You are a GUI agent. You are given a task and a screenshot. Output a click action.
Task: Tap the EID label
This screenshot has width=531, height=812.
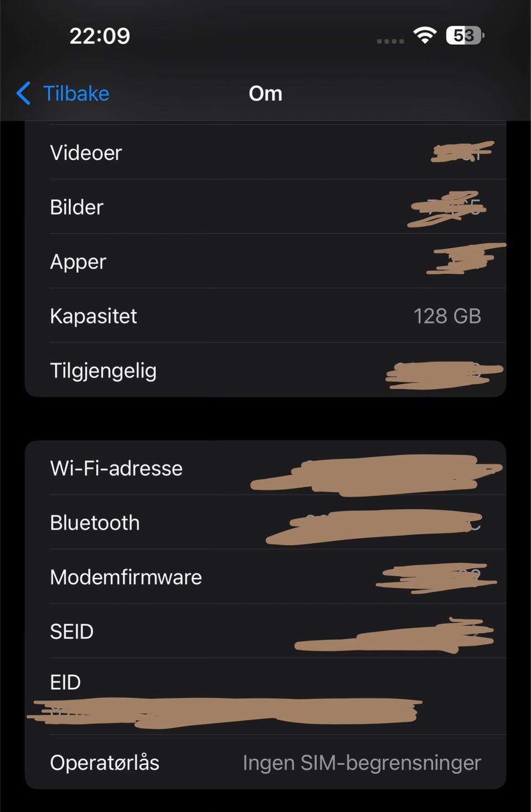pos(65,682)
